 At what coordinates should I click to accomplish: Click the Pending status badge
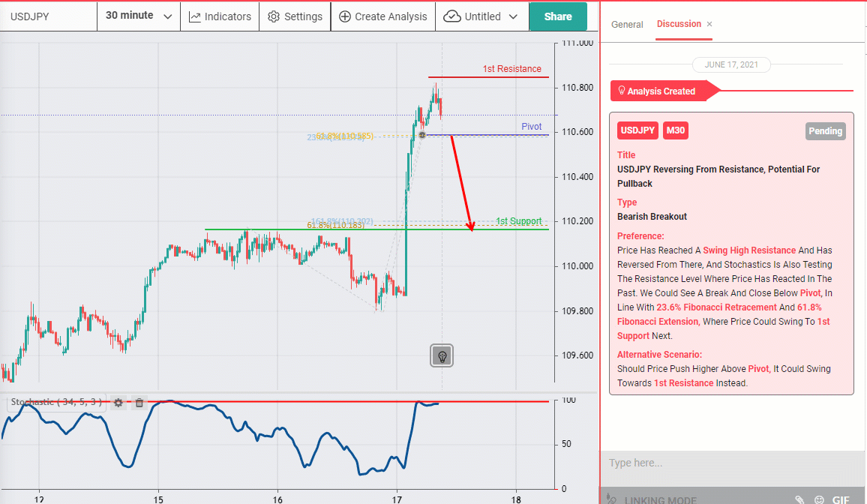coord(825,131)
